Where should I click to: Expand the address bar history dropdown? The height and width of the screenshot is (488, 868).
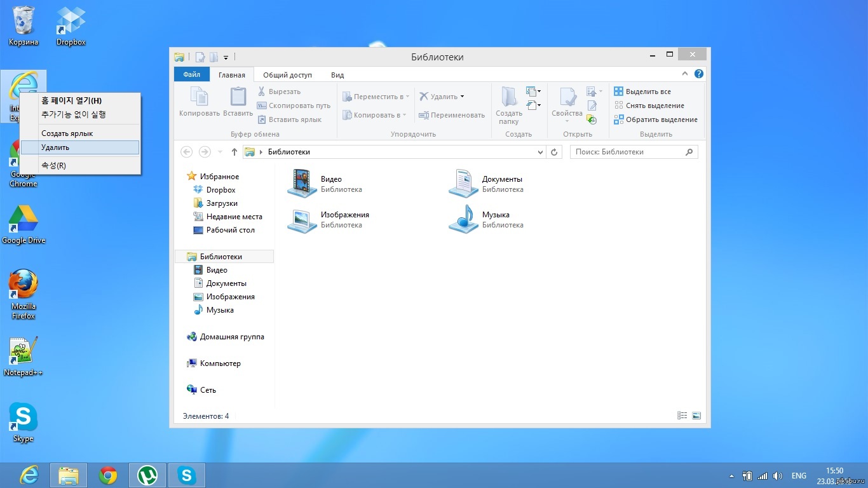point(541,152)
